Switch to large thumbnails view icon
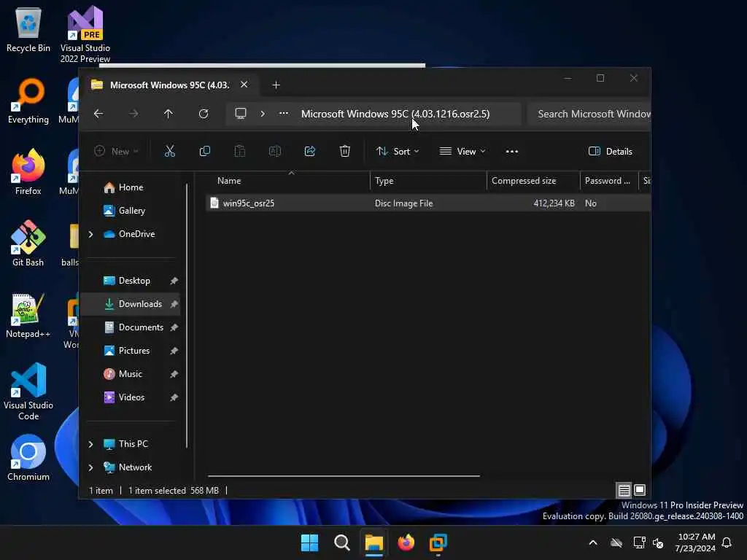The width and height of the screenshot is (747, 560). coord(640,490)
